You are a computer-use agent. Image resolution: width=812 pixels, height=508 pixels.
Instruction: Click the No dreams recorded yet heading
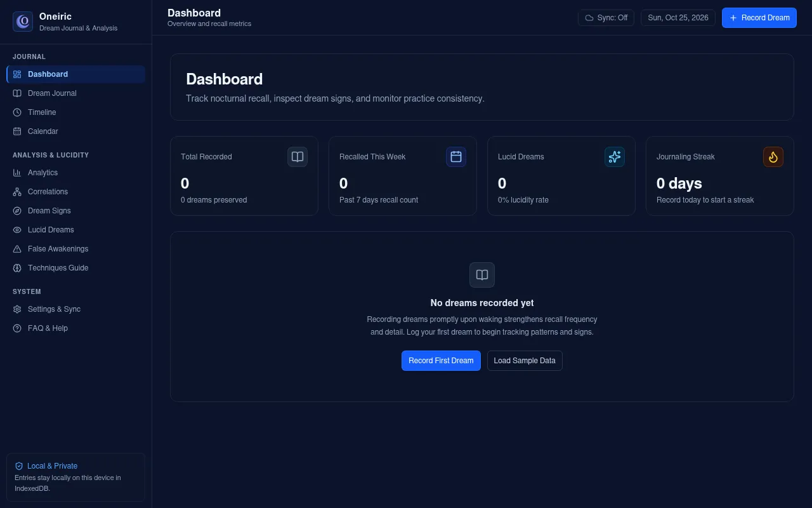(482, 303)
